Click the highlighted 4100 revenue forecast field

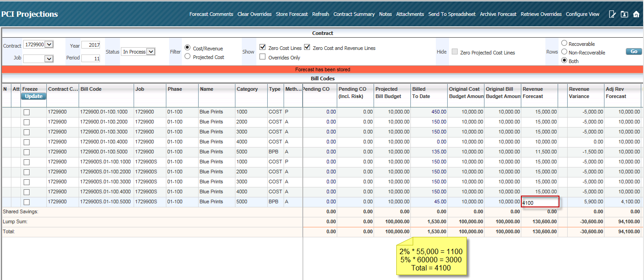539,201
